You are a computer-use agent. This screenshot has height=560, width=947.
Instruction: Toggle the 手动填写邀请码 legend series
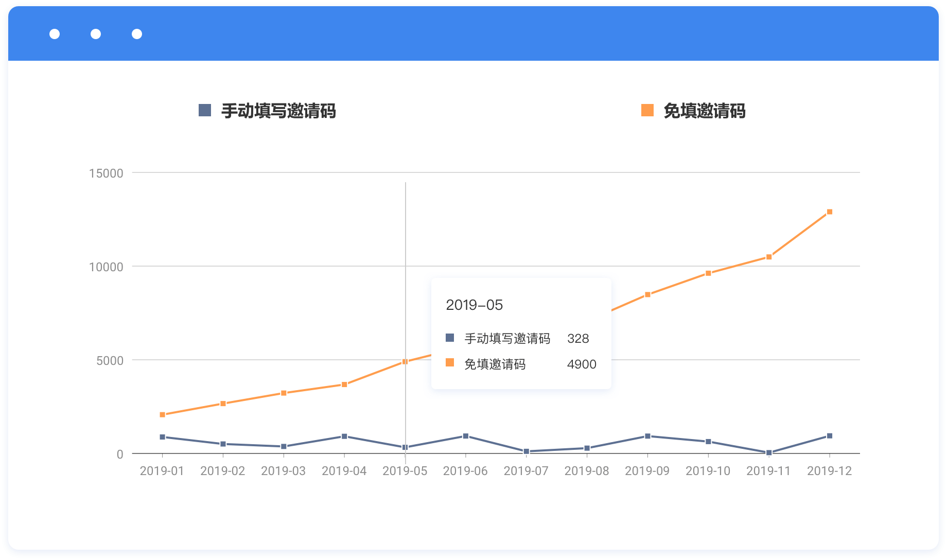267,111
